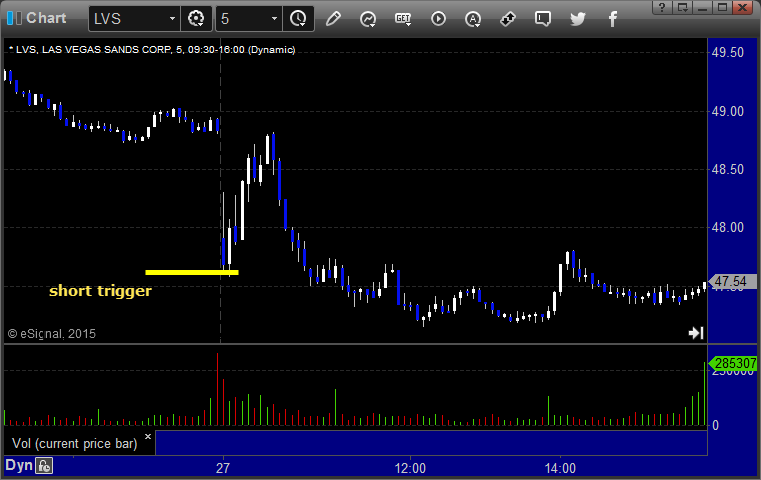Click the 12:00 time axis label
Screen dimensions: 761x480
pyautogui.click(x=410, y=468)
